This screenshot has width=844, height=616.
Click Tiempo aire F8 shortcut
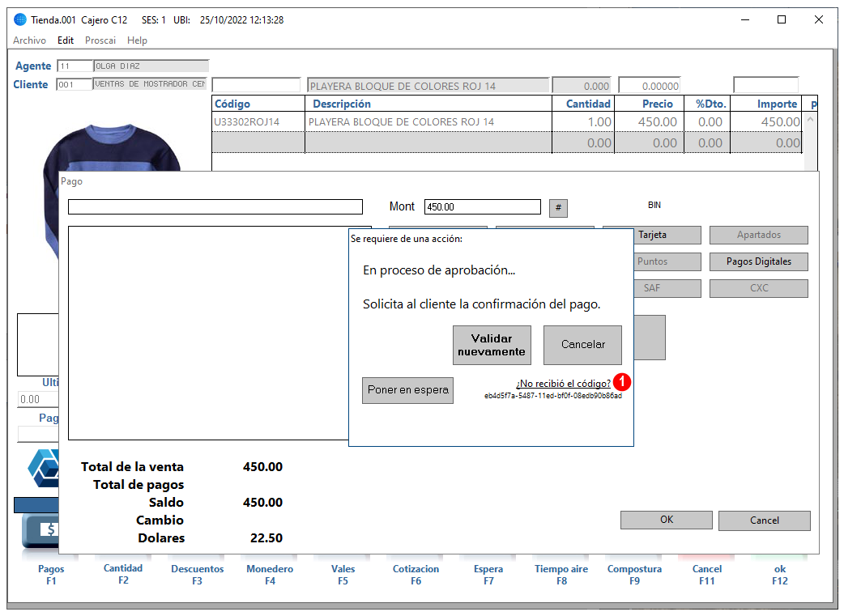tap(561, 575)
